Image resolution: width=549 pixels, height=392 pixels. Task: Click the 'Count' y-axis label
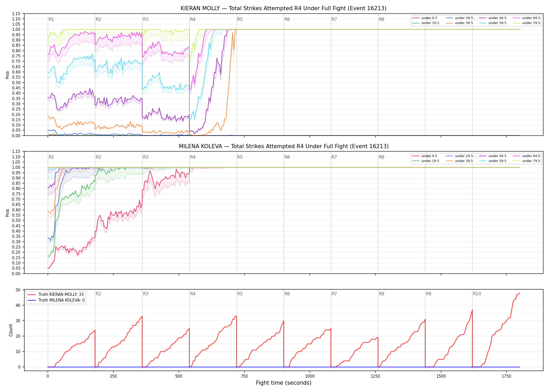[x=11, y=330]
